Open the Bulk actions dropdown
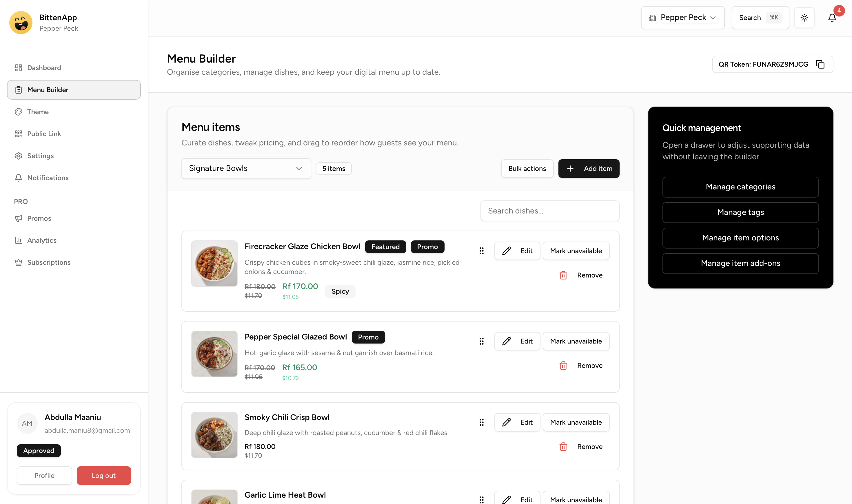The height and width of the screenshot is (504, 852). tap(527, 168)
